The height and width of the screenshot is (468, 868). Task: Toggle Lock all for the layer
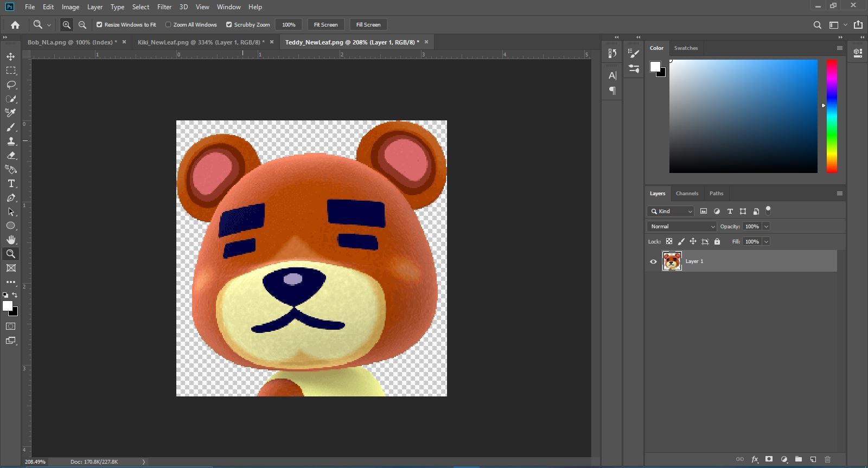coord(717,241)
